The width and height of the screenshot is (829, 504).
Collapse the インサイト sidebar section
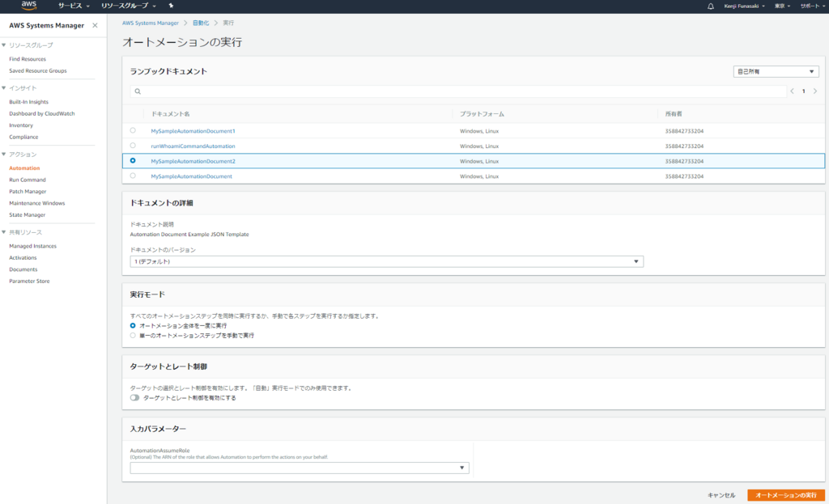tap(4, 88)
